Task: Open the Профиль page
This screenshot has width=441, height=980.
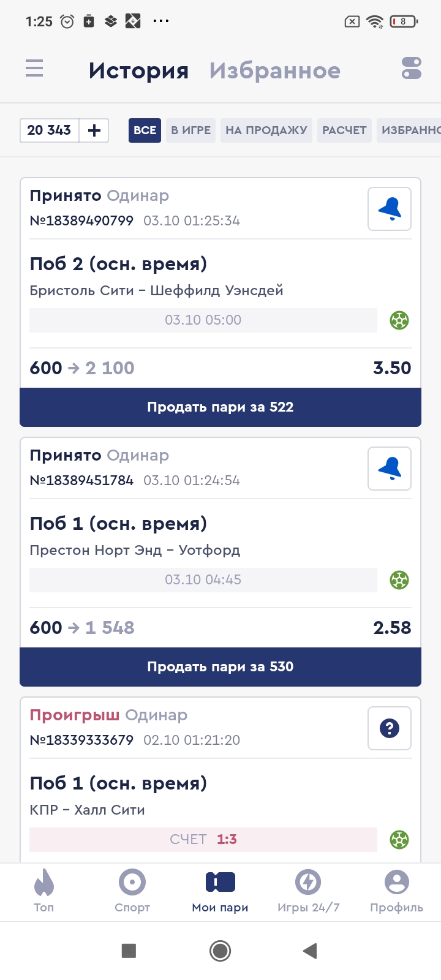Action: (x=396, y=891)
